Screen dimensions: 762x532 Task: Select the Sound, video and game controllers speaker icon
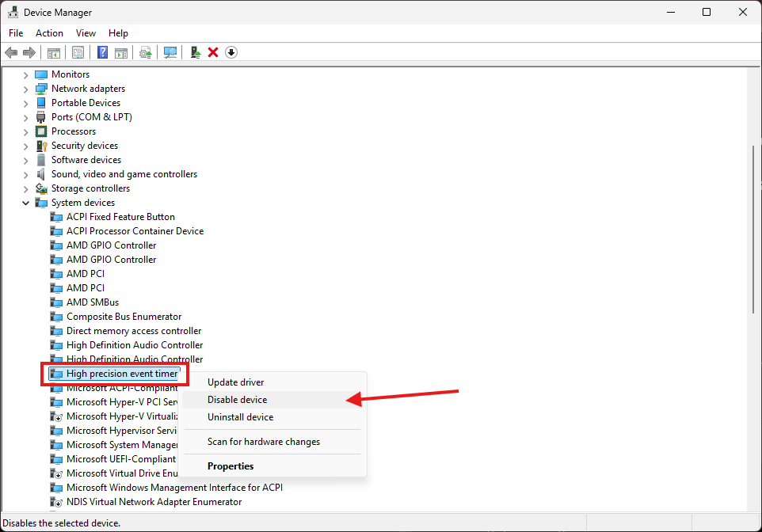coord(41,174)
